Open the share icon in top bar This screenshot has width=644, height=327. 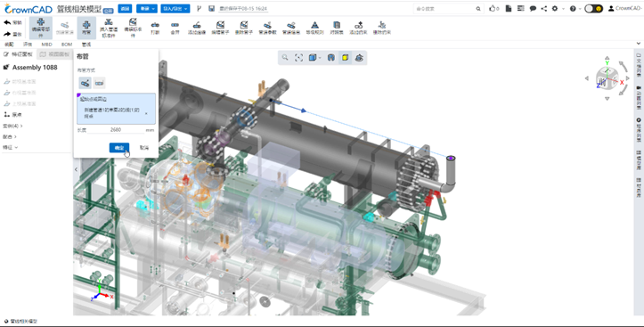tap(543, 8)
